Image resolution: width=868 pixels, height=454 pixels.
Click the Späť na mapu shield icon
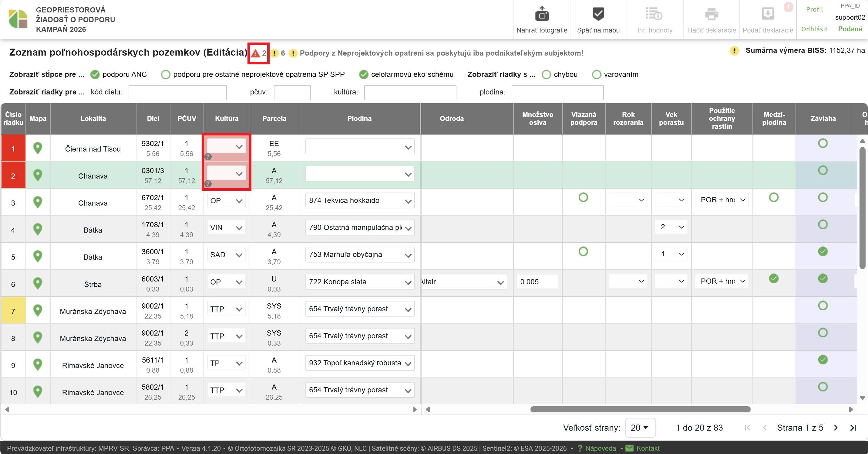pos(598,14)
